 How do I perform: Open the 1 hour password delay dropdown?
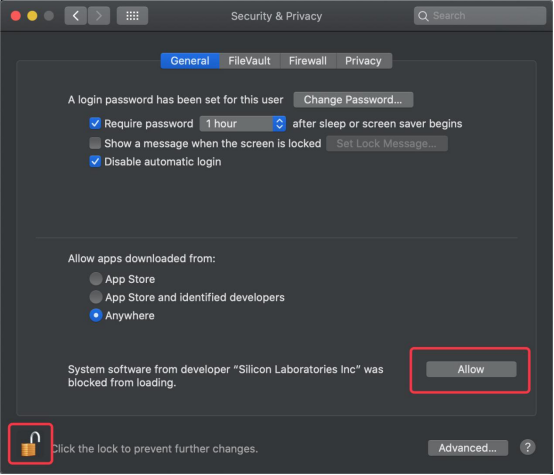(x=243, y=124)
